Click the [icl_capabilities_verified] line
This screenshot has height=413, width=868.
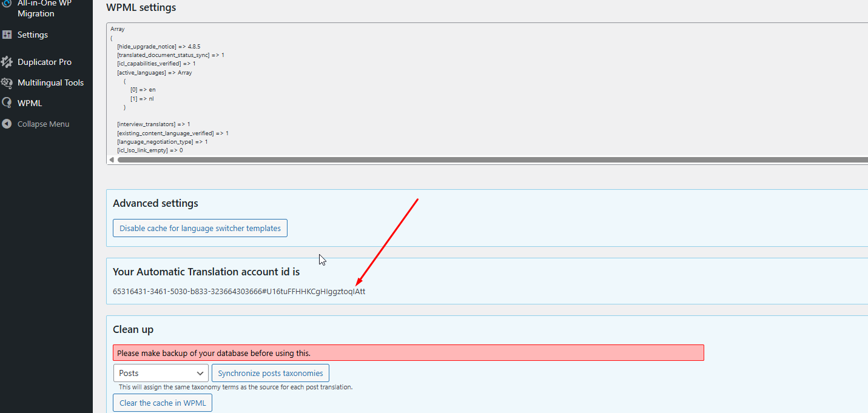click(156, 64)
